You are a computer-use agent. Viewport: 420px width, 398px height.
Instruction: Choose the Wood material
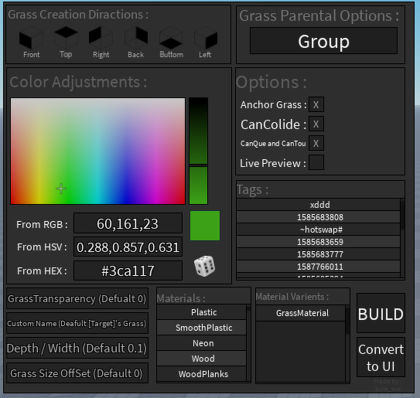coord(202,359)
